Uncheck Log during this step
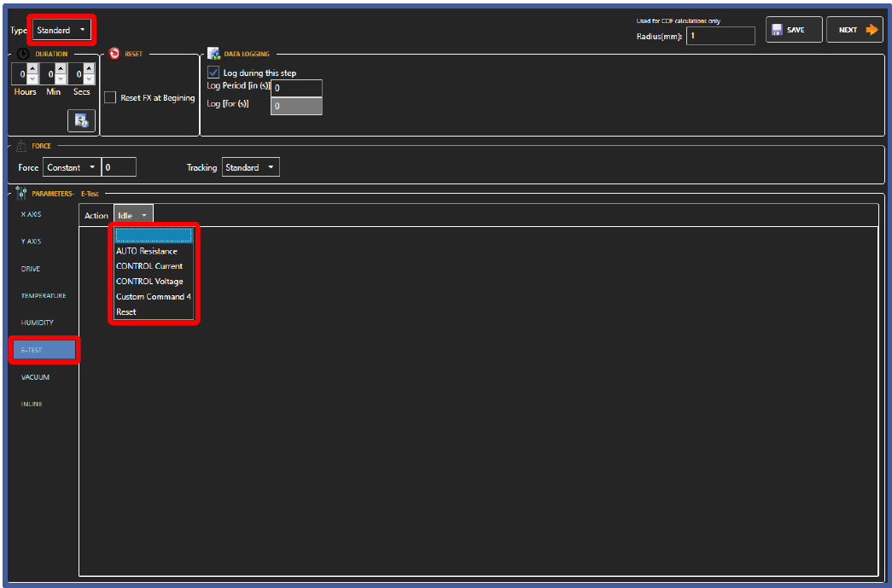The height and width of the screenshot is (588, 892). coord(213,73)
